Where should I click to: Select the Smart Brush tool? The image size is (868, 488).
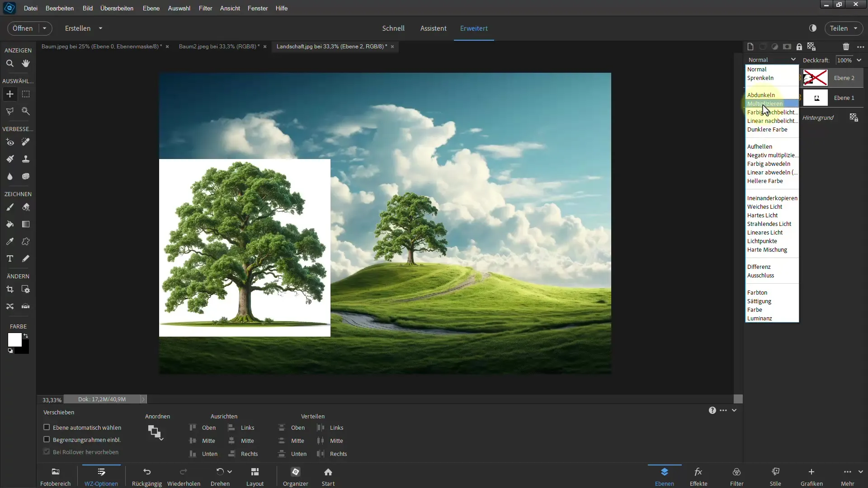coord(10,159)
